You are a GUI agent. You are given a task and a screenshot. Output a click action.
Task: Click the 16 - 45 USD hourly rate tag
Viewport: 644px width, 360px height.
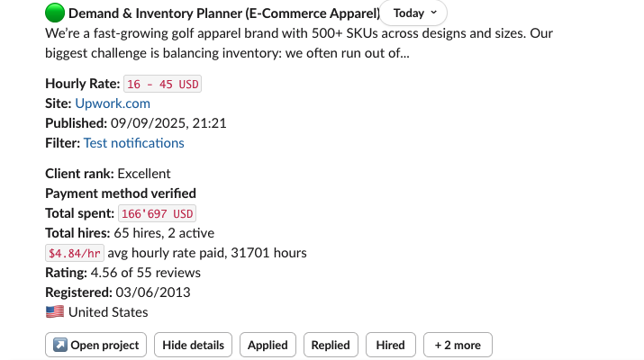coord(162,85)
